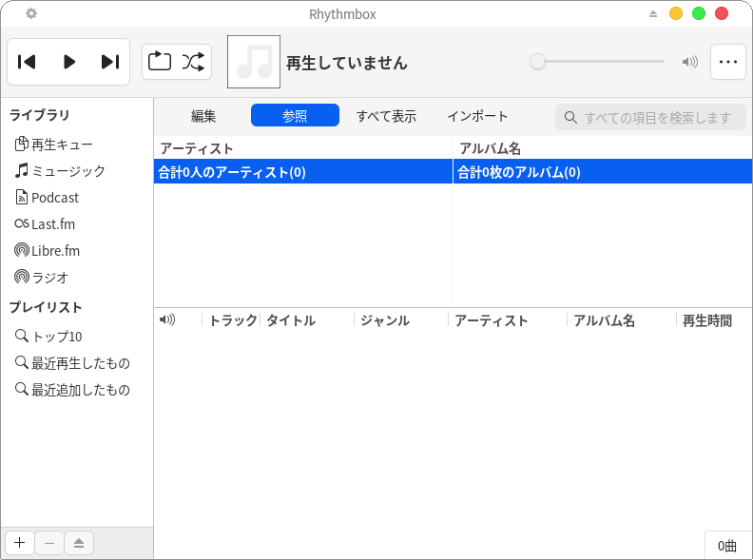Viewport: 753px width, 560px height.
Task: Open Podcast source in sidebar
Action: click(x=54, y=198)
